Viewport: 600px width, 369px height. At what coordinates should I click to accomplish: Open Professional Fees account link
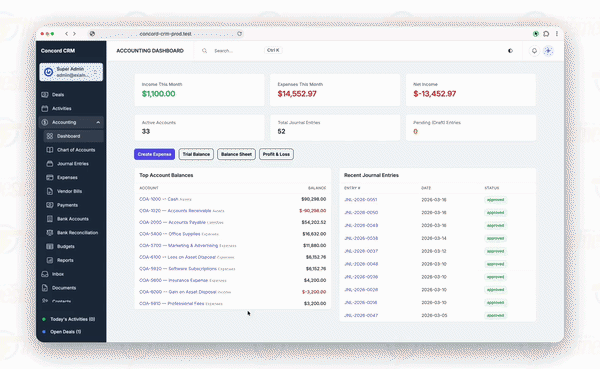point(172,304)
